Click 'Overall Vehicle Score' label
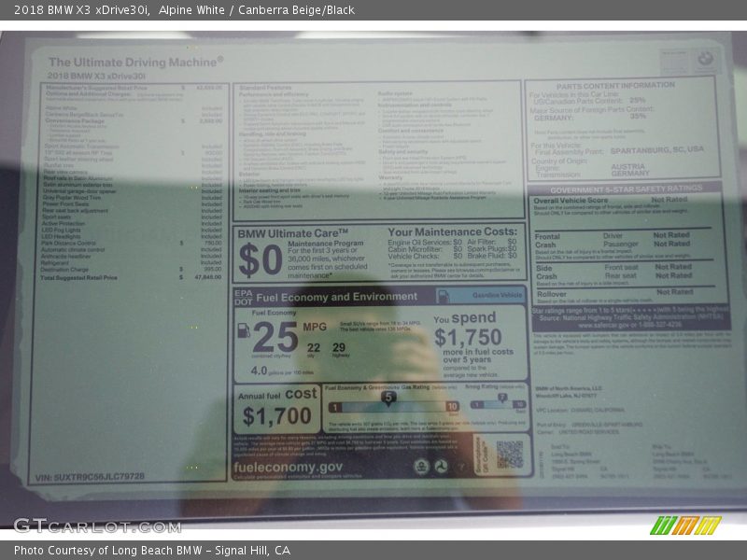This screenshot has height=560, width=747. click(571, 201)
